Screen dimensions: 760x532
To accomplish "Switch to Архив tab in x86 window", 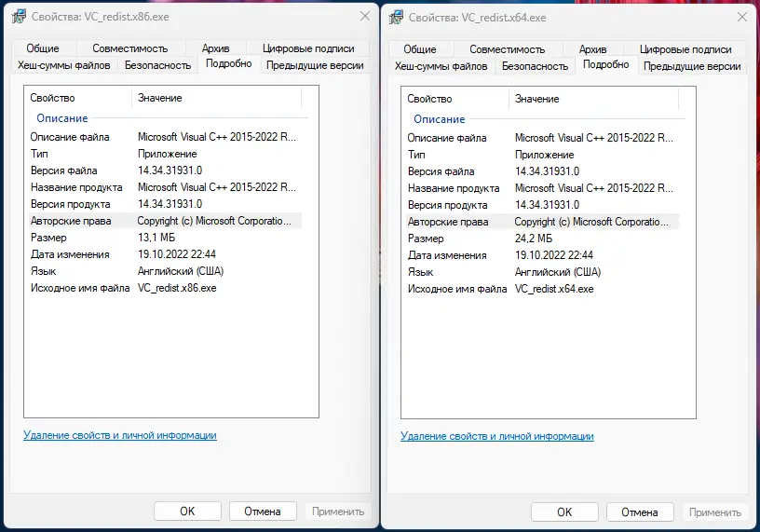I will tap(216, 48).
